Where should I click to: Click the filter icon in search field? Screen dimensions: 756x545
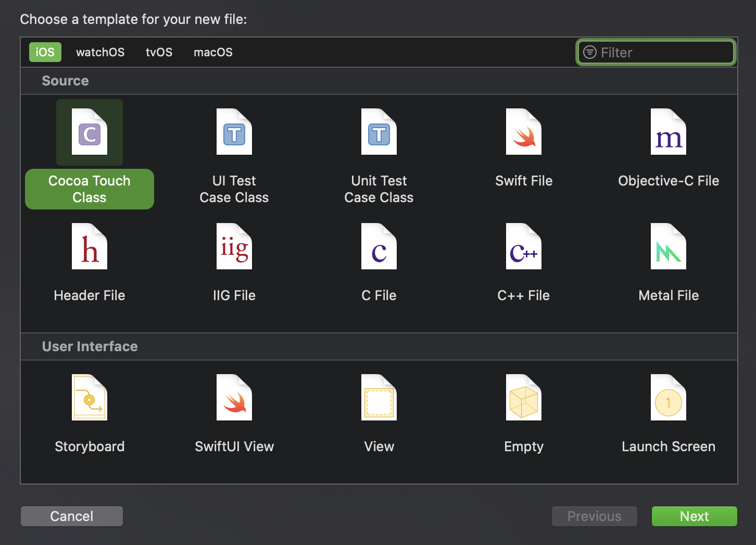click(x=590, y=52)
